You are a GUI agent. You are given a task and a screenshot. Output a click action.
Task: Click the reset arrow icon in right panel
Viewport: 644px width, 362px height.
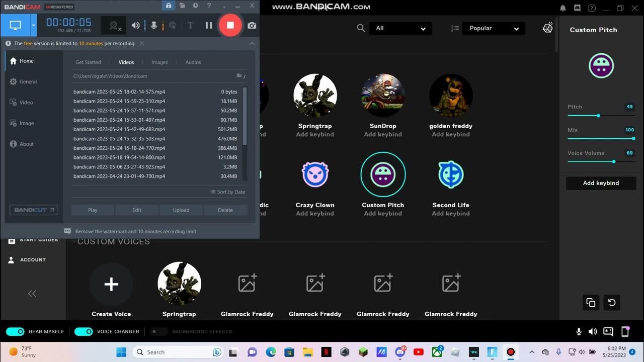coord(612,303)
